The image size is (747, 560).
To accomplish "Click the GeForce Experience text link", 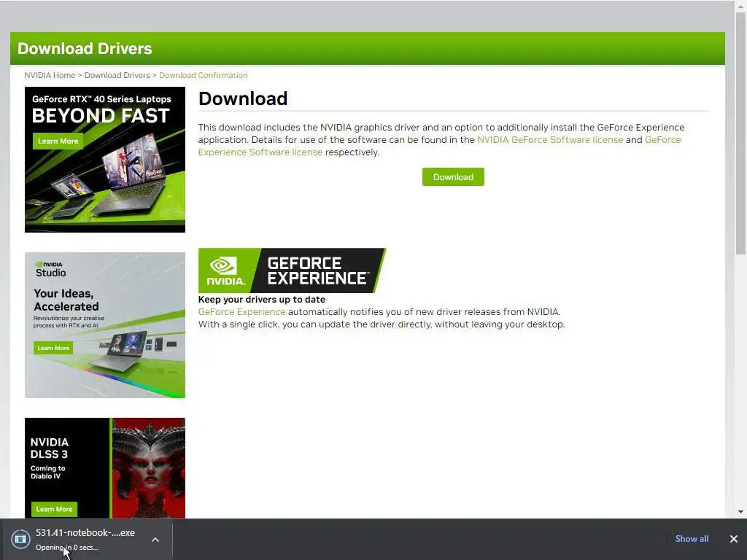I will tap(241, 312).
